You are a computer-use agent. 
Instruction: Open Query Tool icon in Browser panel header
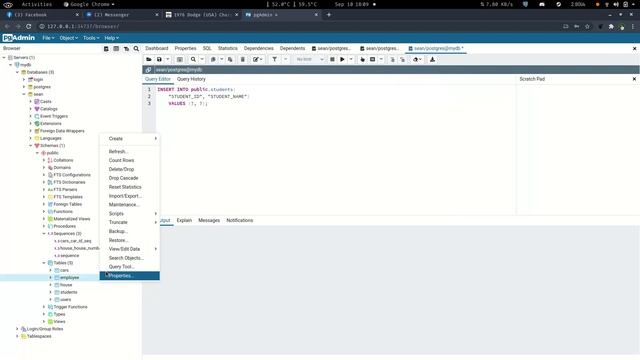pos(106,49)
